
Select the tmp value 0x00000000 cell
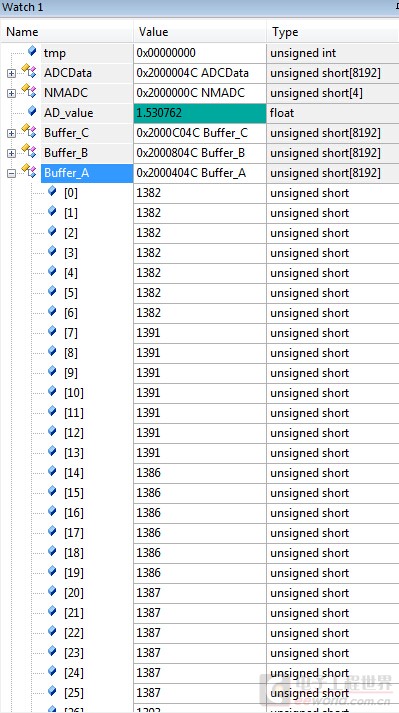(x=200, y=53)
